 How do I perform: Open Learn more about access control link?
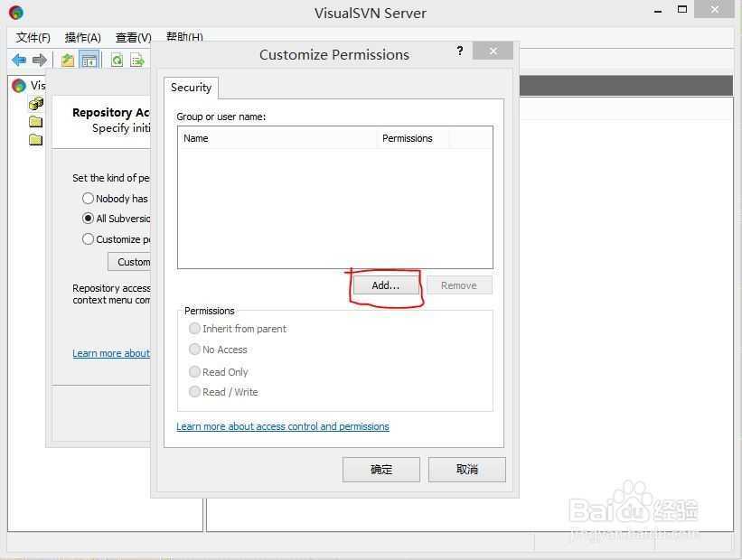pos(283,426)
